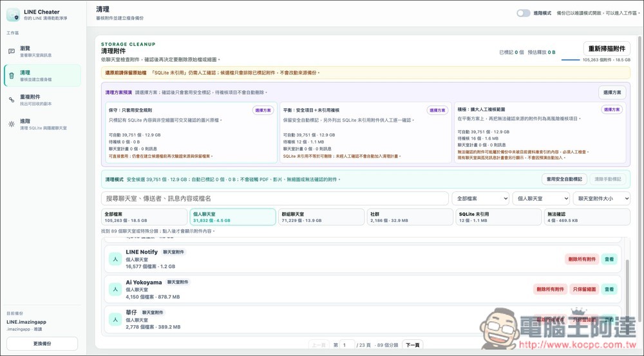
Task: Choose the 平衡 plan via its 選擇方案 button
Action: click(437, 110)
